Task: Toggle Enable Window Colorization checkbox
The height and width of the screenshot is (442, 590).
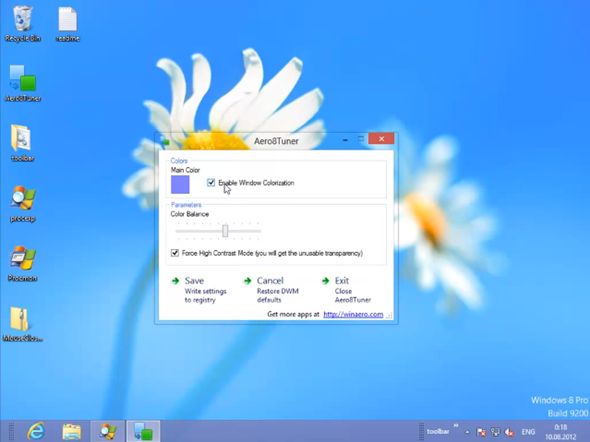Action: [x=211, y=183]
